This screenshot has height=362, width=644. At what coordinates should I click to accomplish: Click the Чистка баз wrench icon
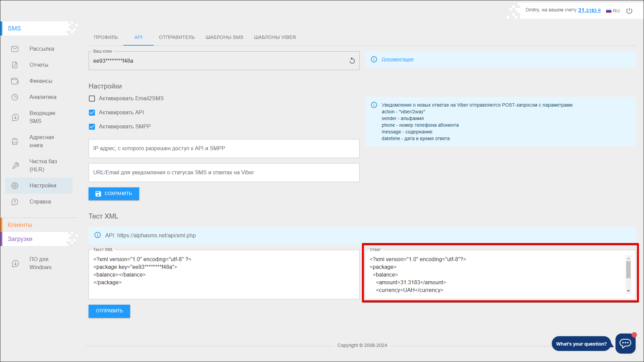coord(15,166)
